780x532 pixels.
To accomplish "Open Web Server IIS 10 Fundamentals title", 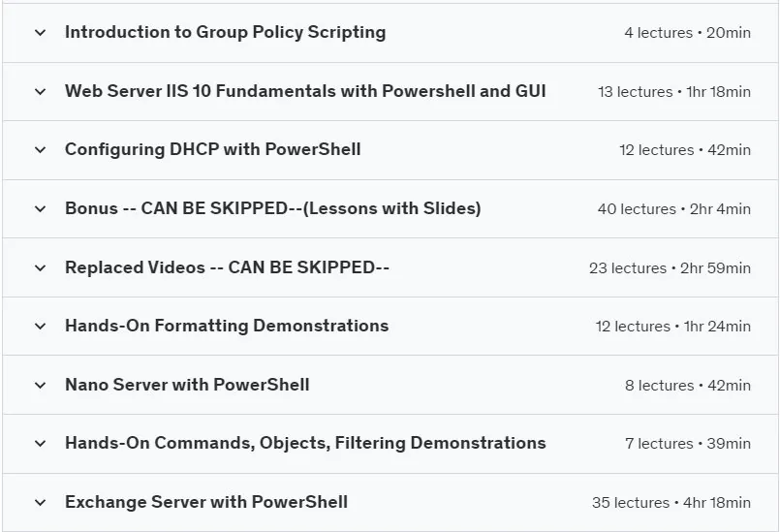I will coord(305,91).
